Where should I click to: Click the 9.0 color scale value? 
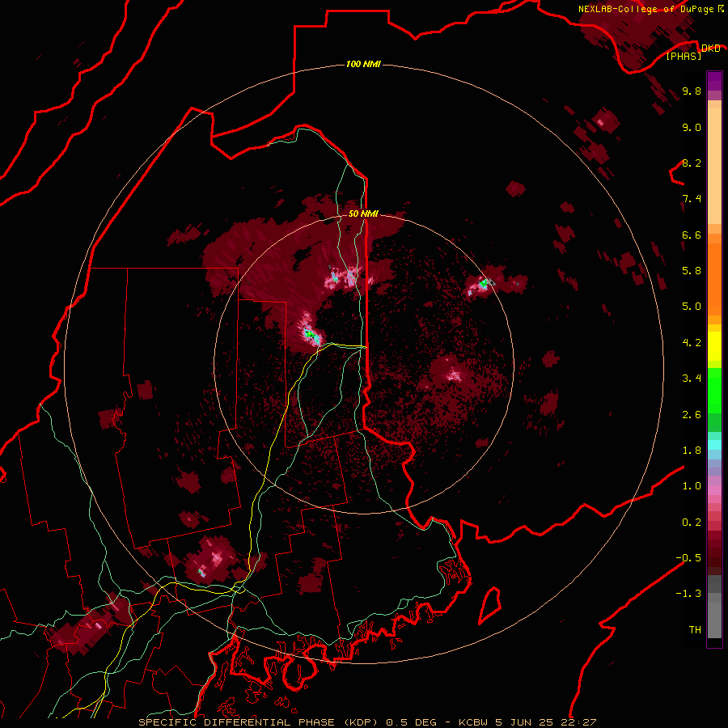[x=692, y=128]
